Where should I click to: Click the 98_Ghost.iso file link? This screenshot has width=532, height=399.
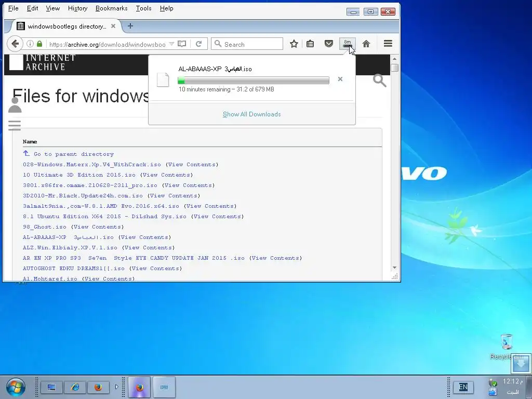tap(45, 227)
